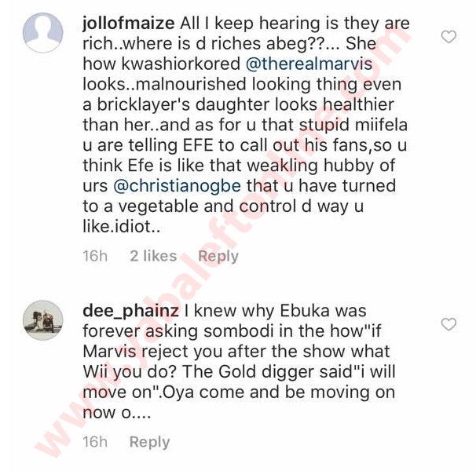The height and width of the screenshot is (471, 476).
Task: Click the text 'now o....' ending second comment
Action: [116, 413]
